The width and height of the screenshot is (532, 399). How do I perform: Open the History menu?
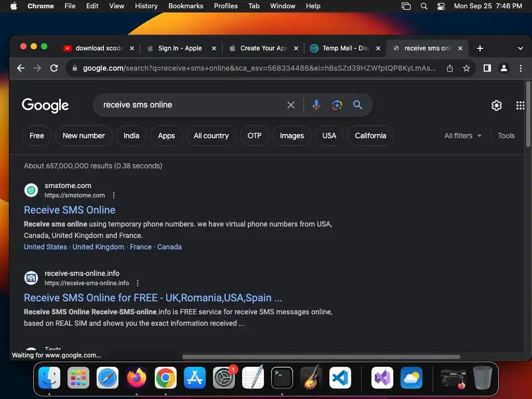(x=146, y=6)
